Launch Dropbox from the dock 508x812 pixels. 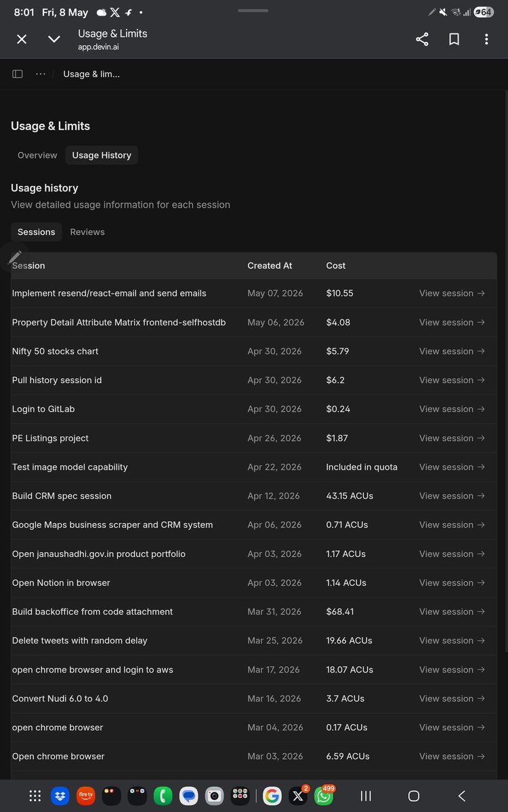click(60, 796)
